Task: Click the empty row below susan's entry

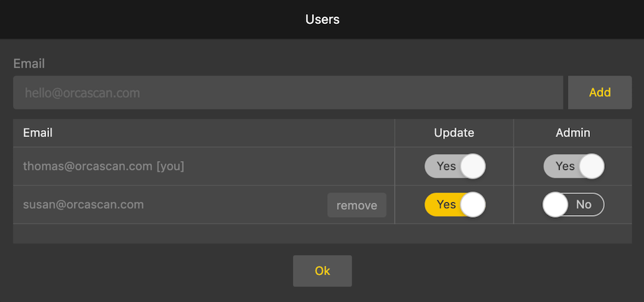Action: click(x=322, y=234)
